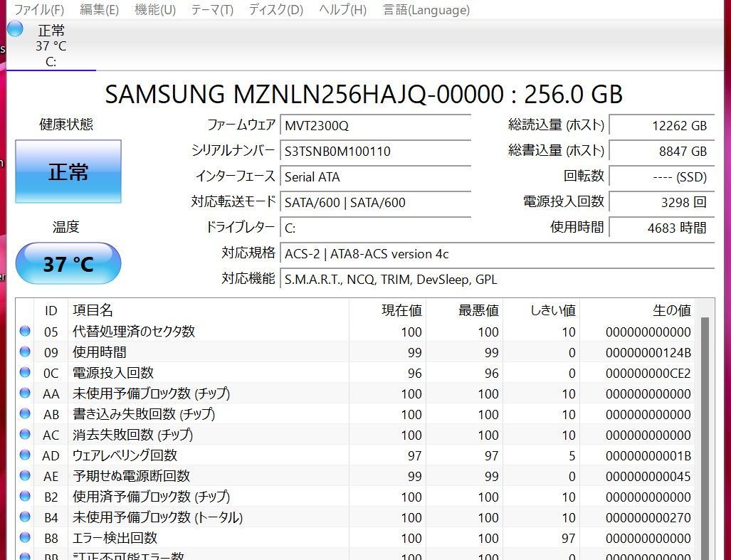Open the テーマ menu
This screenshot has height=560, width=731.
click(x=211, y=10)
